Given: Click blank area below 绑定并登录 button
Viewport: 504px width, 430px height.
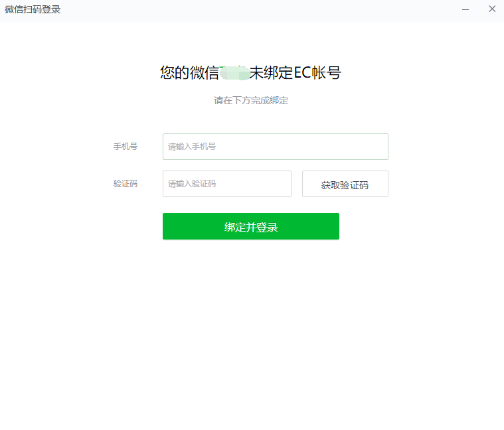Looking at the screenshot, I should 250,319.
